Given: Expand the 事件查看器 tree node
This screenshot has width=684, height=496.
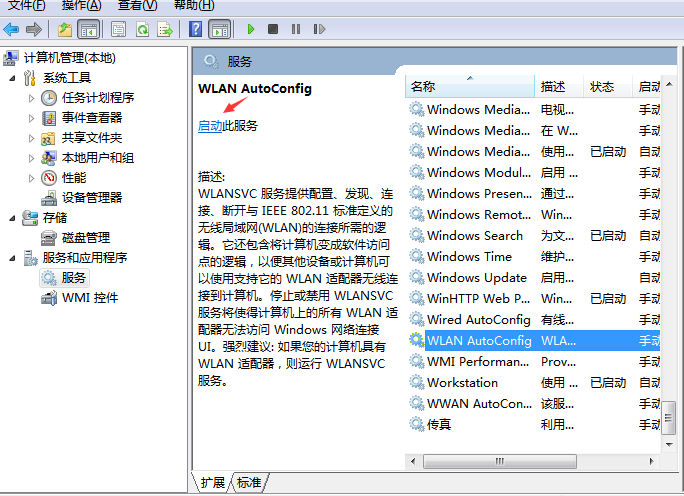Looking at the screenshot, I should [32, 118].
